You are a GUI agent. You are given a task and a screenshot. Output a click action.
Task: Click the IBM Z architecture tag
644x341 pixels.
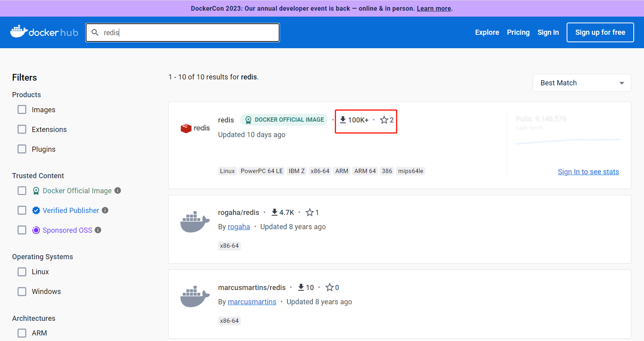click(297, 171)
